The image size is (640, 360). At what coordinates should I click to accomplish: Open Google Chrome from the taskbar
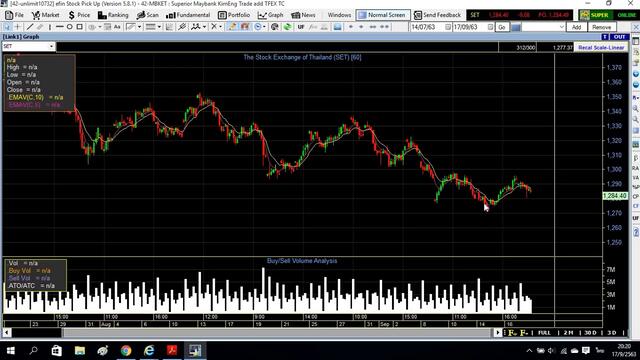(x=126, y=350)
